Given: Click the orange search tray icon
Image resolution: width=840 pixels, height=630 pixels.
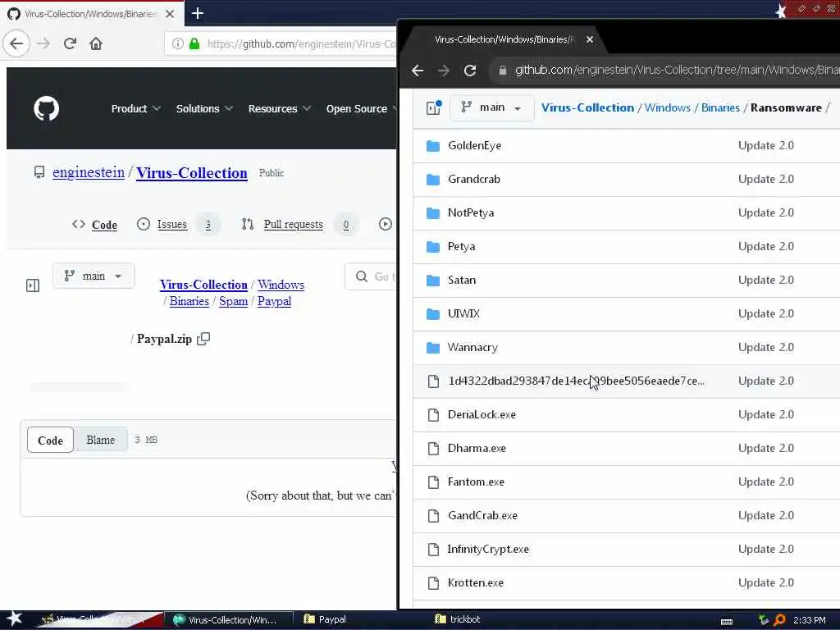Looking at the screenshot, I should pos(779,620).
